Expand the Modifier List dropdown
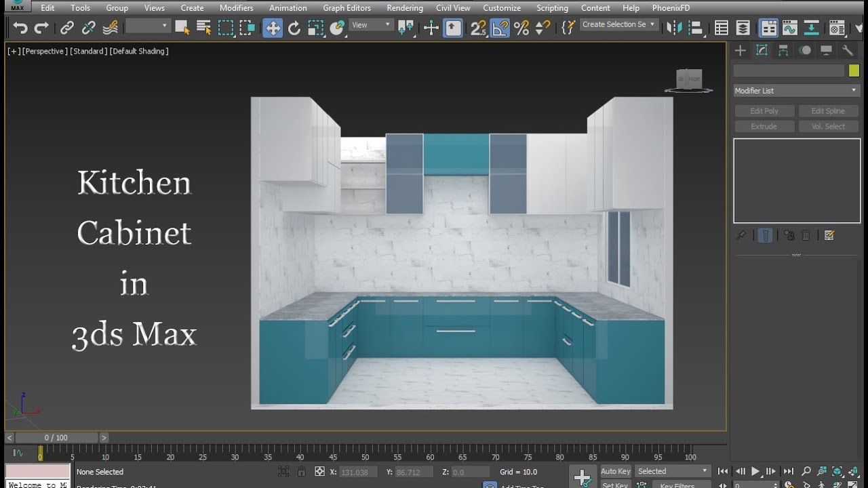 point(796,90)
